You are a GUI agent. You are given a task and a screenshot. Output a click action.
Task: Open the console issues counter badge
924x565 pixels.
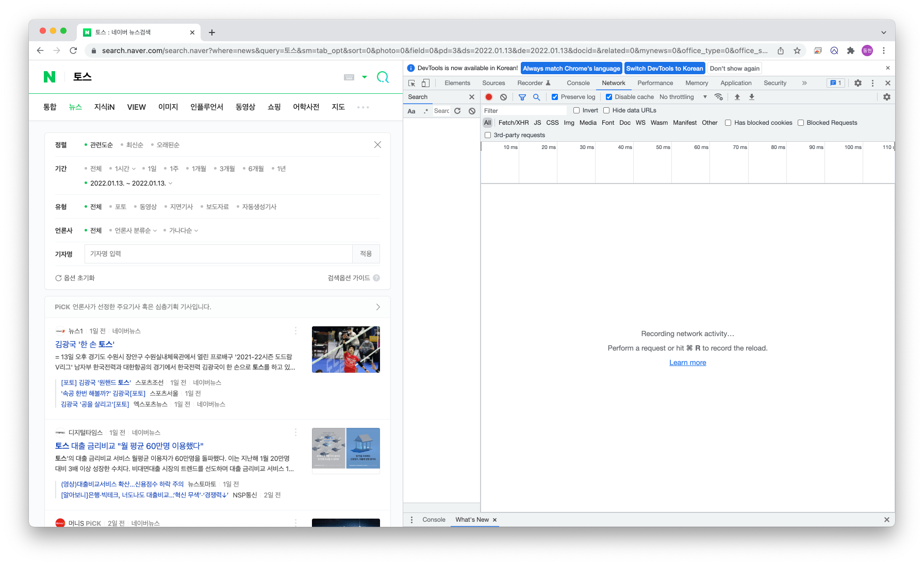(x=835, y=83)
